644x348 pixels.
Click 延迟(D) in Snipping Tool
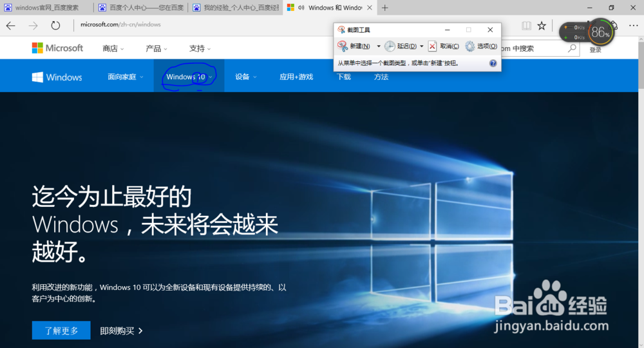coord(401,46)
